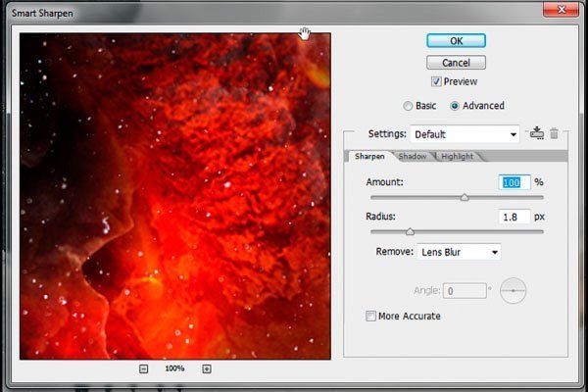Zoom in preview with plus icon
Image resolution: width=588 pixels, height=392 pixels.
click(207, 368)
